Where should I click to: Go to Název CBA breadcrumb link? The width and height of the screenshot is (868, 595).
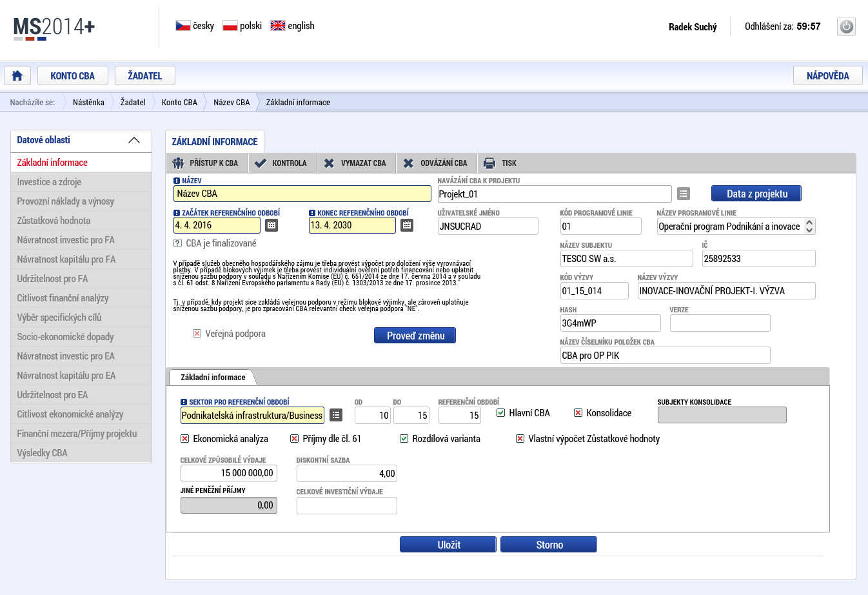(232, 102)
